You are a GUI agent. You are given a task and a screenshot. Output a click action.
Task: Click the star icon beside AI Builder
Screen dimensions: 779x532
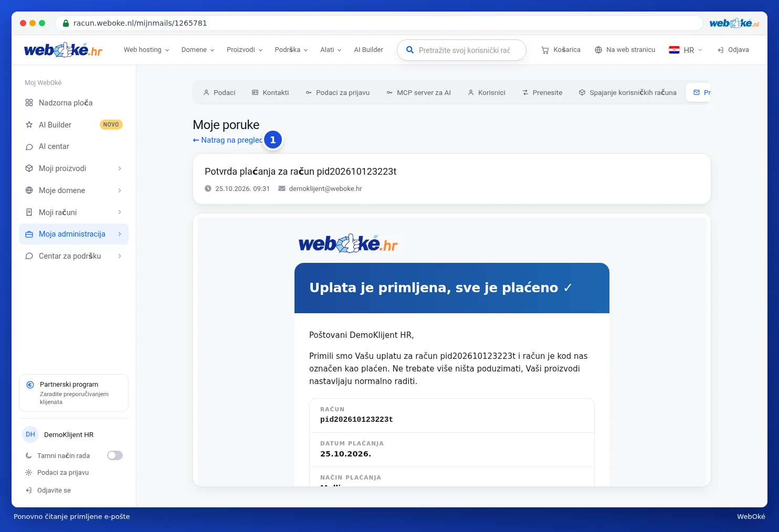29,125
